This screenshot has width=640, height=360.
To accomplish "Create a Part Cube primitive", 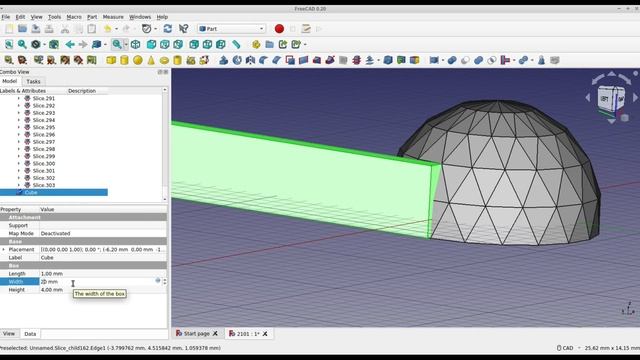I will coord(111,60).
